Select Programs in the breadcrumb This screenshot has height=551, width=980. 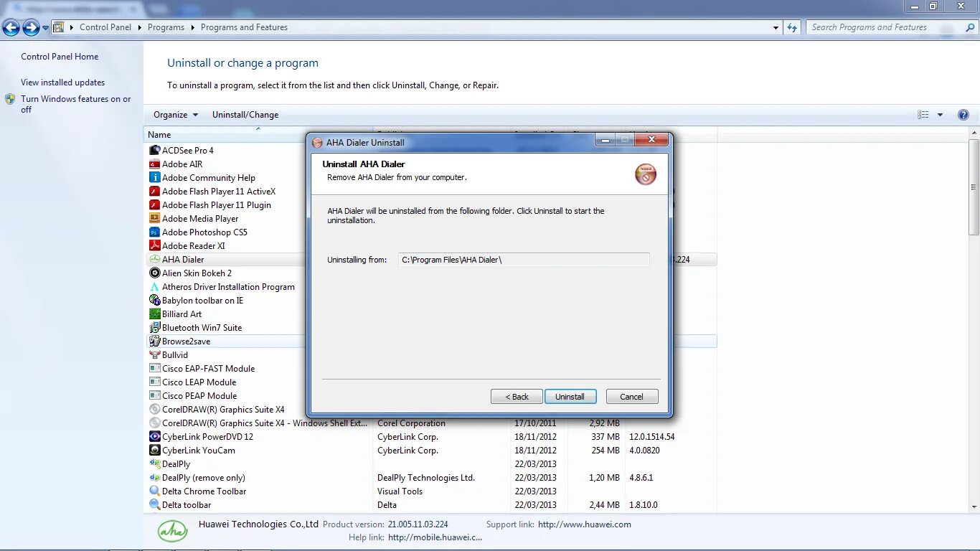click(166, 27)
